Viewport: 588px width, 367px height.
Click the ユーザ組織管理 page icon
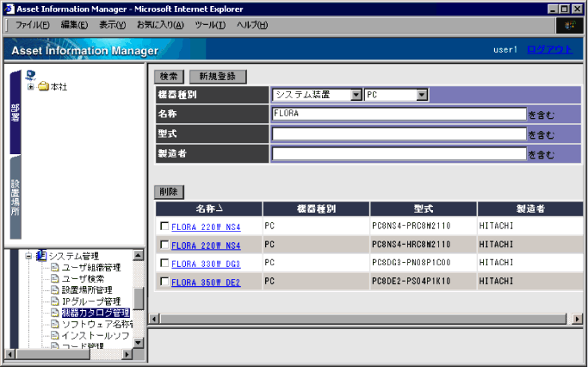[x=55, y=267]
